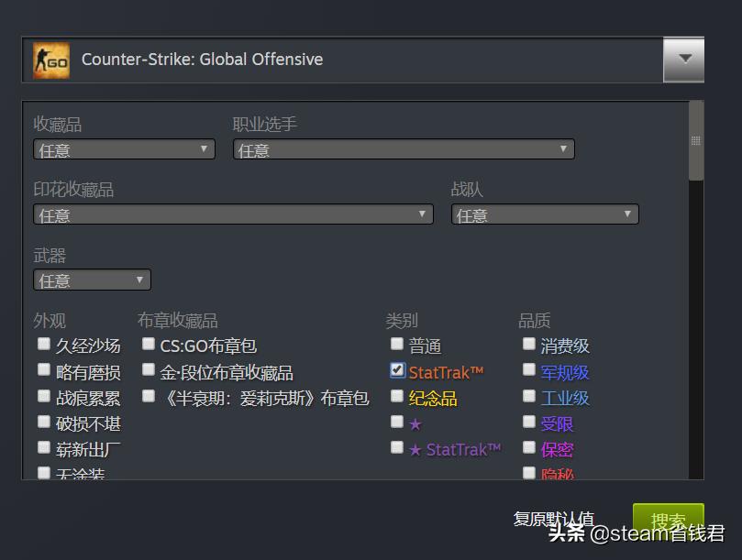Open the 战队 dropdown
Screen dimensions: 742x560
(546, 214)
